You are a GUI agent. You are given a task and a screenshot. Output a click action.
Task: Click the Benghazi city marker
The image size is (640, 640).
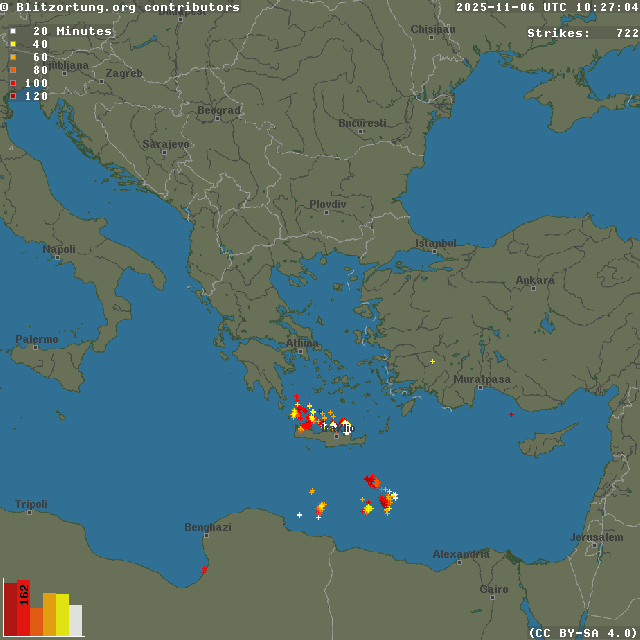click(208, 535)
